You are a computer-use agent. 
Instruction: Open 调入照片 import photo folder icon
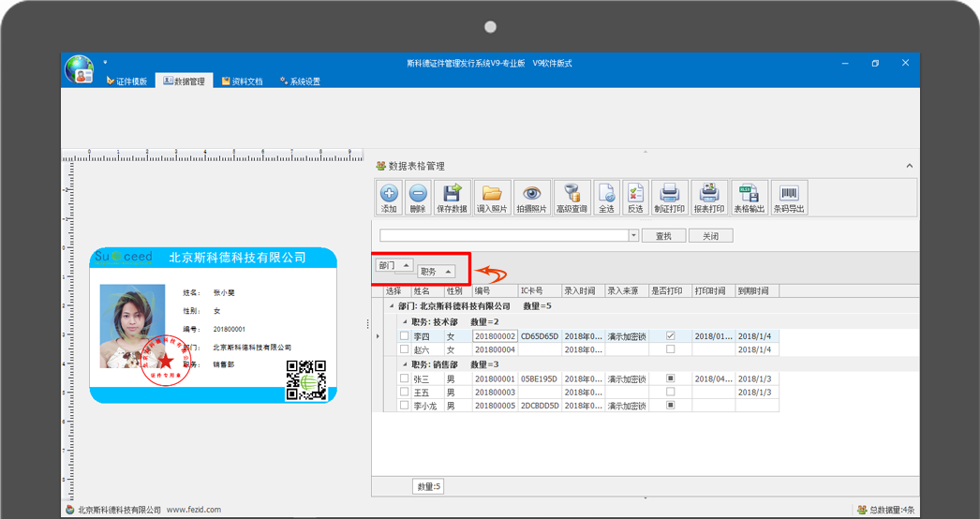pos(492,193)
